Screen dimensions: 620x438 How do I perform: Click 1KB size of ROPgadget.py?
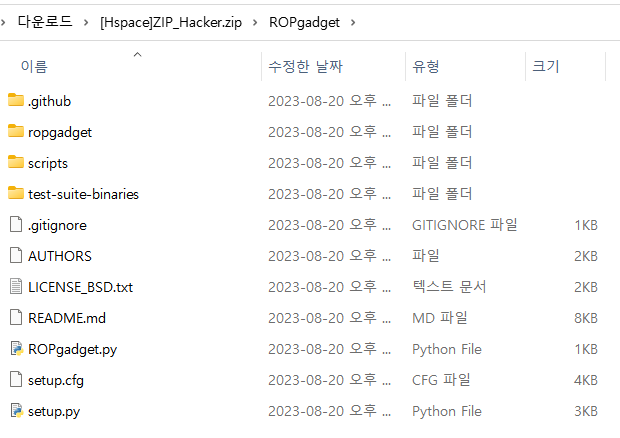click(x=586, y=349)
